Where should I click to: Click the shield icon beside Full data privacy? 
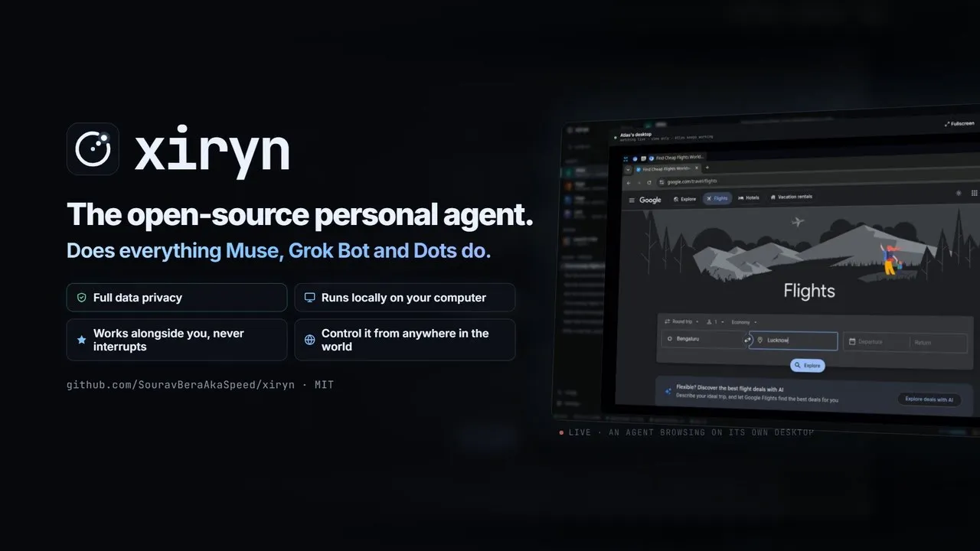(81, 298)
